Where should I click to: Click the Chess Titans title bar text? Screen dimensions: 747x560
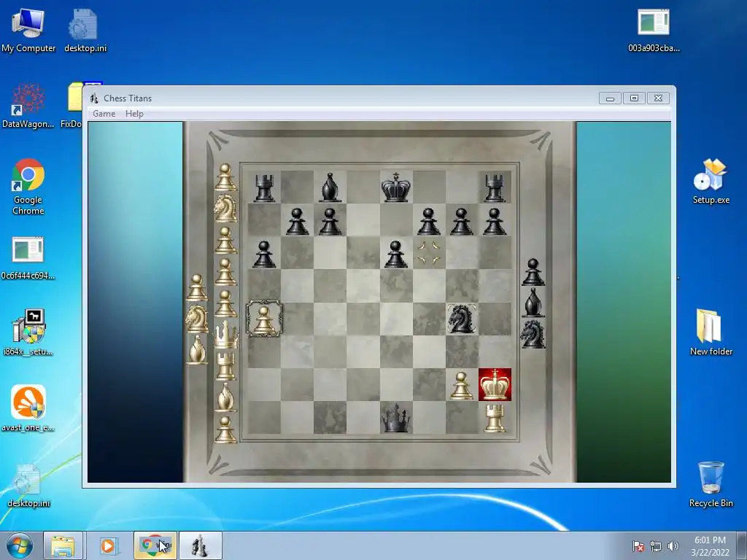(128, 98)
